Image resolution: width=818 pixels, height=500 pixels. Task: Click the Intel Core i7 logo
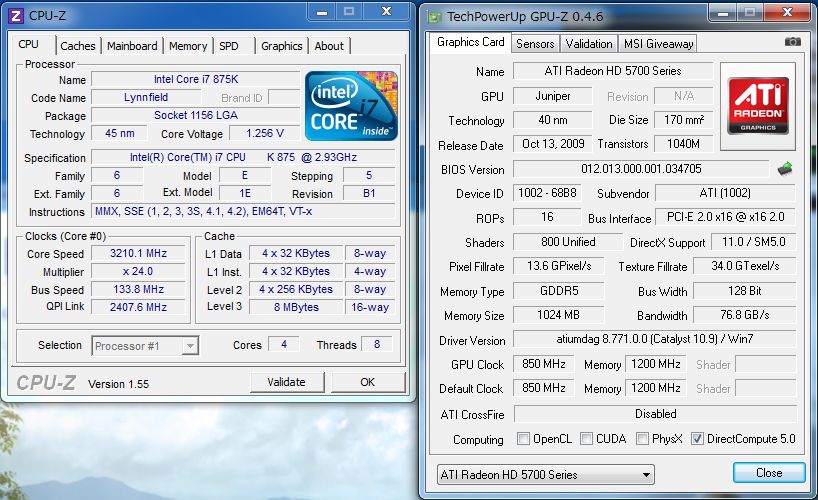point(352,106)
